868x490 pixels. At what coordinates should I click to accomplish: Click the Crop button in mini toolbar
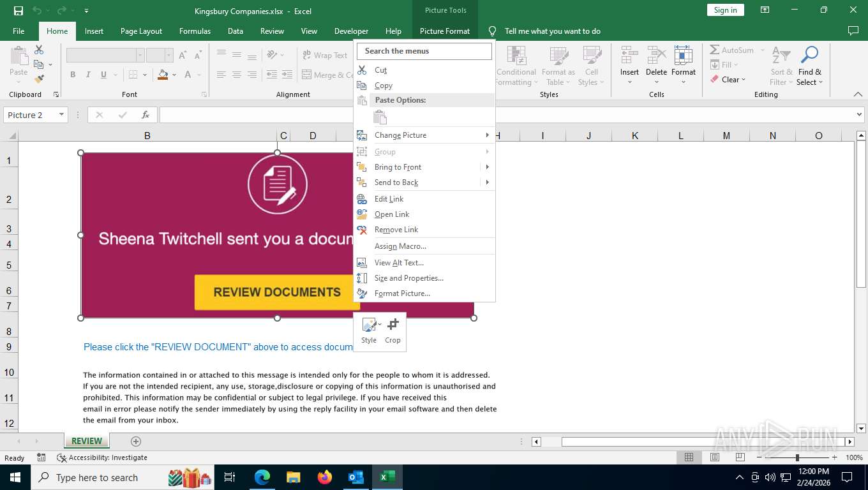[x=393, y=331]
